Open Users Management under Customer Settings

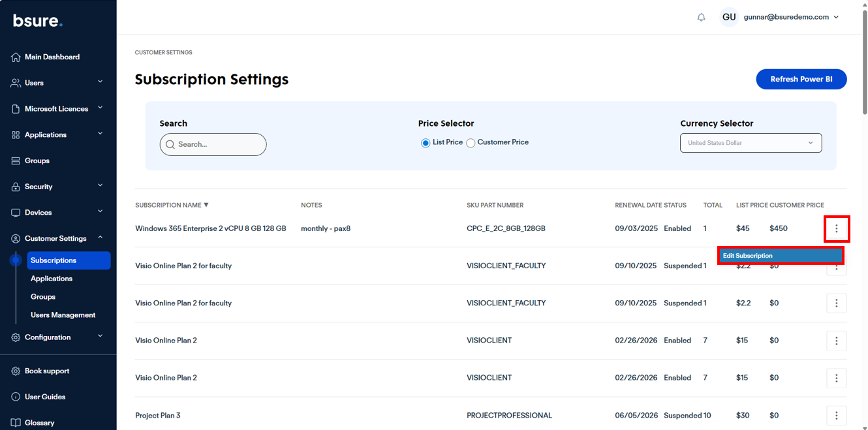pyautogui.click(x=63, y=315)
